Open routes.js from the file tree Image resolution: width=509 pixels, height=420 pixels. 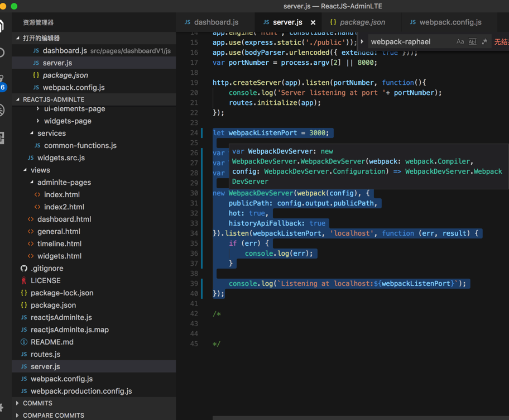pyautogui.click(x=45, y=354)
